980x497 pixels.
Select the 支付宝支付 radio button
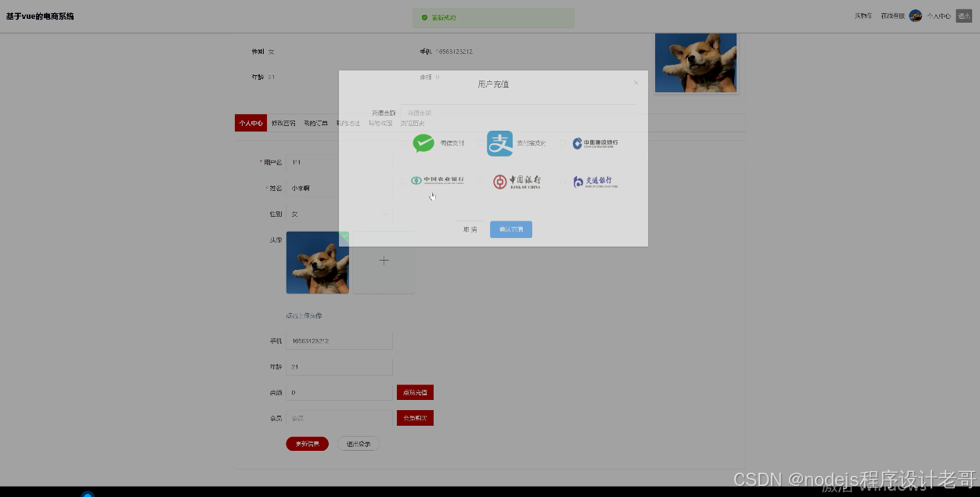pyautogui.click(x=481, y=143)
